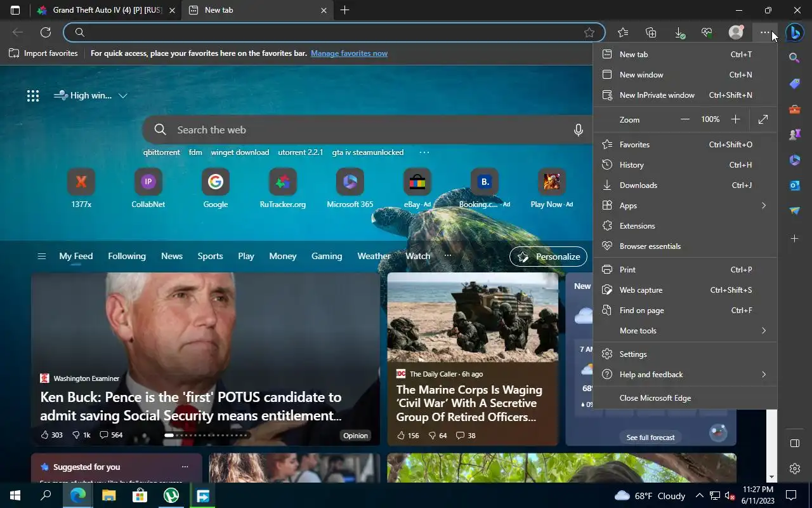Expand the More tools submenu
Image resolution: width=812 pixels, height=508 pixels.
[684, 331]
